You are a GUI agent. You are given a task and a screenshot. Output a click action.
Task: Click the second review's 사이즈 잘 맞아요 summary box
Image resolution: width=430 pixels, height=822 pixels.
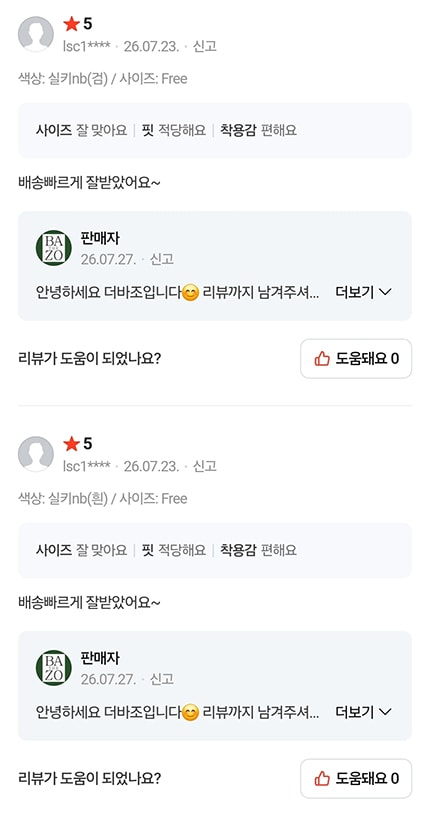pos(215,550)
